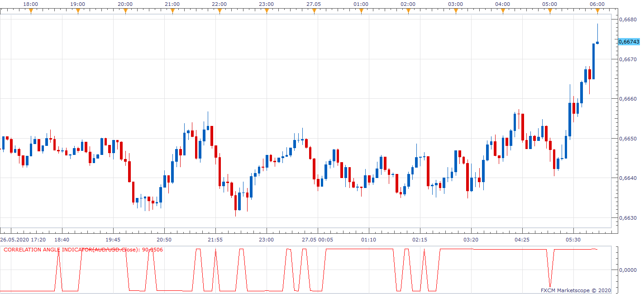Click the orange marker under 23:00
The height and width of the screenshot is (294, 644).
pos(267,11)
